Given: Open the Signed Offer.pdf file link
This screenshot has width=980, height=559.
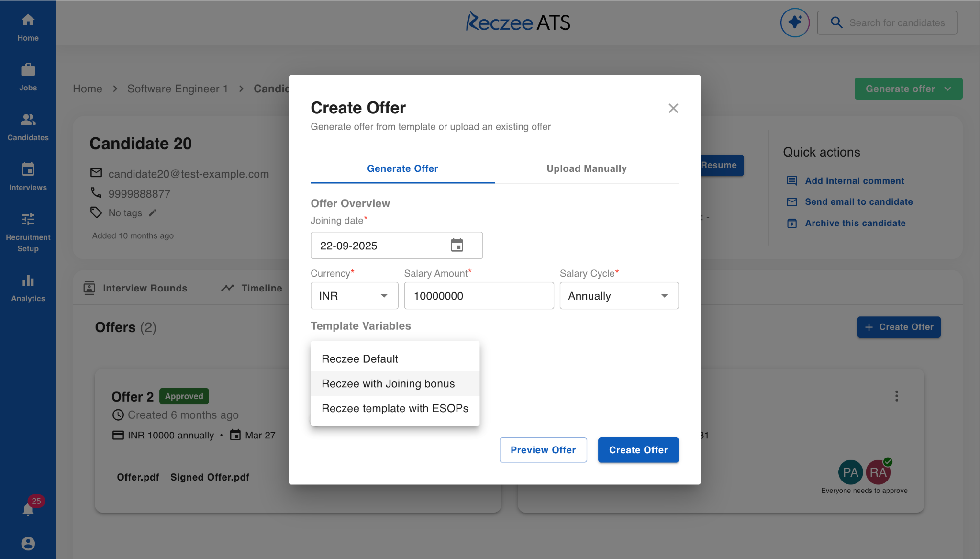Looking at the screenshot, I should click(x=210, y=477).
